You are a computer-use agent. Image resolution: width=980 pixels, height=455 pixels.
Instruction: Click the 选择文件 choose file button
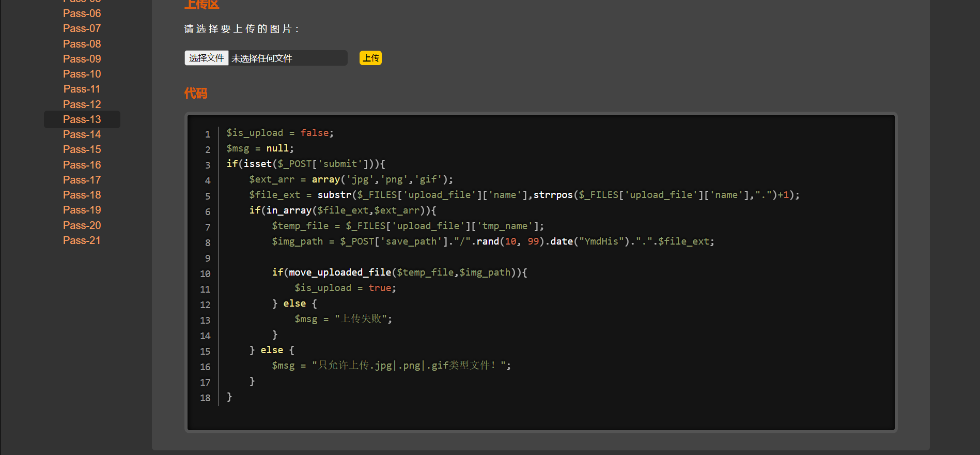tap(207, 58)
